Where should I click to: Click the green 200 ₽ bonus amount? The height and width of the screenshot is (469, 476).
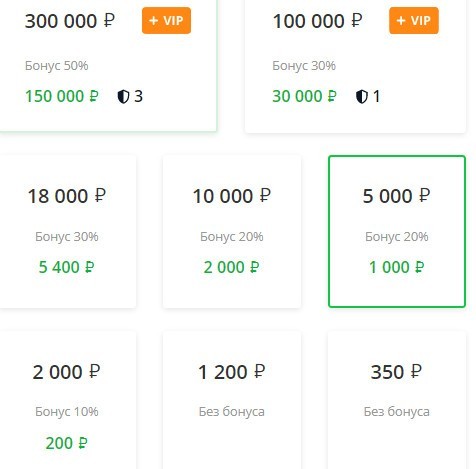[x=67, y=443]
